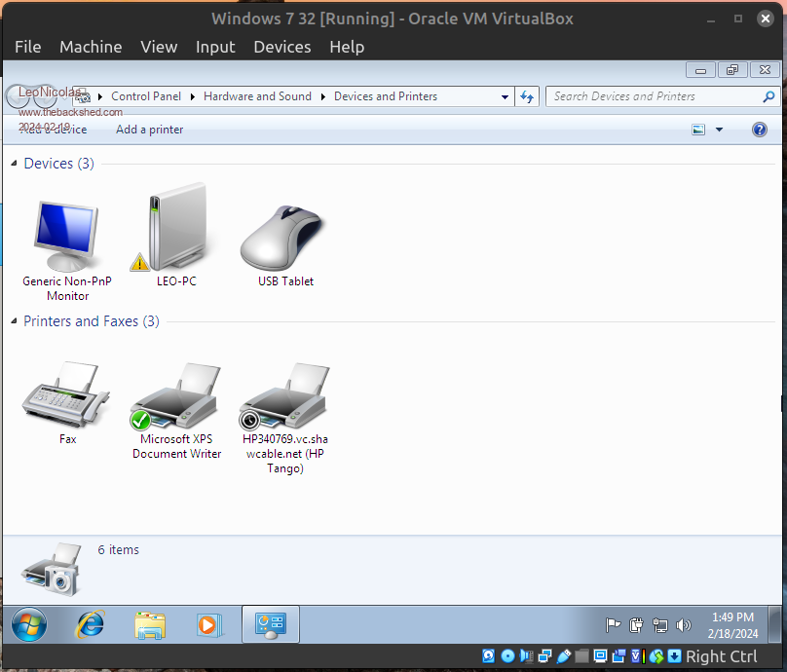This screenshot has width=787, height=672.
Task: Click Add a printer
Action: click(x=149, y=130)
